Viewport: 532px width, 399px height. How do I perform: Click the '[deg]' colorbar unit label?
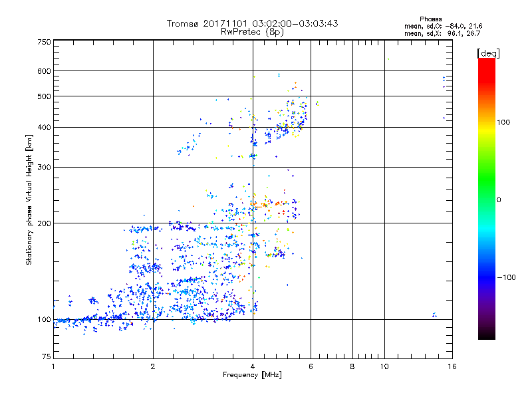[488, 53]
